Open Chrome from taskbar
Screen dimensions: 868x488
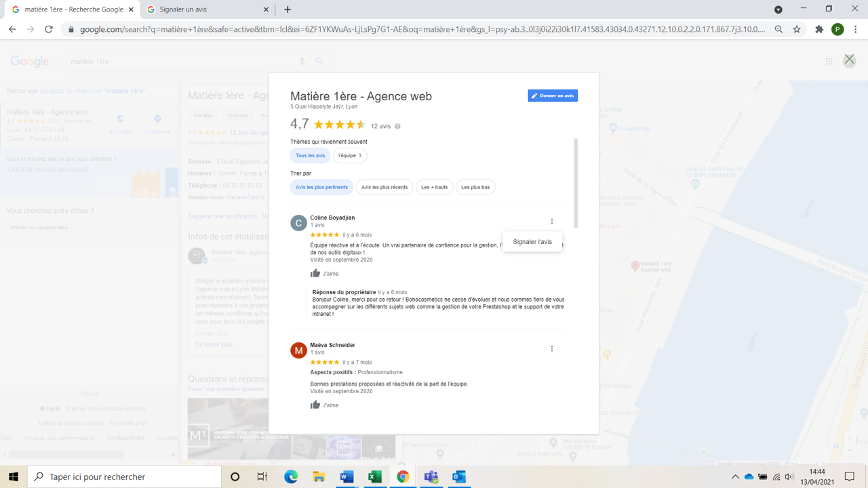[403, 476]
